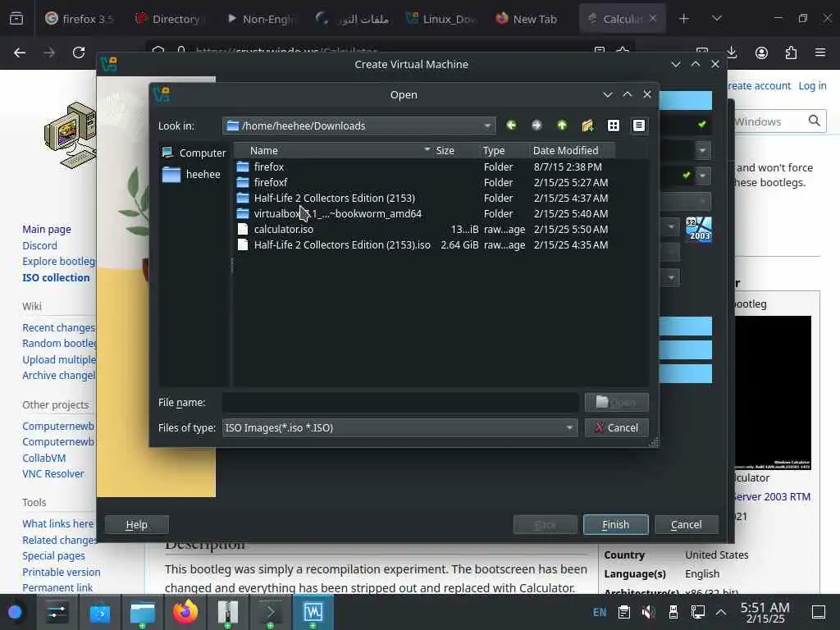Open Firefox downloads panel
The width and height of the screenshot is (840, 630).
(732, 52)
